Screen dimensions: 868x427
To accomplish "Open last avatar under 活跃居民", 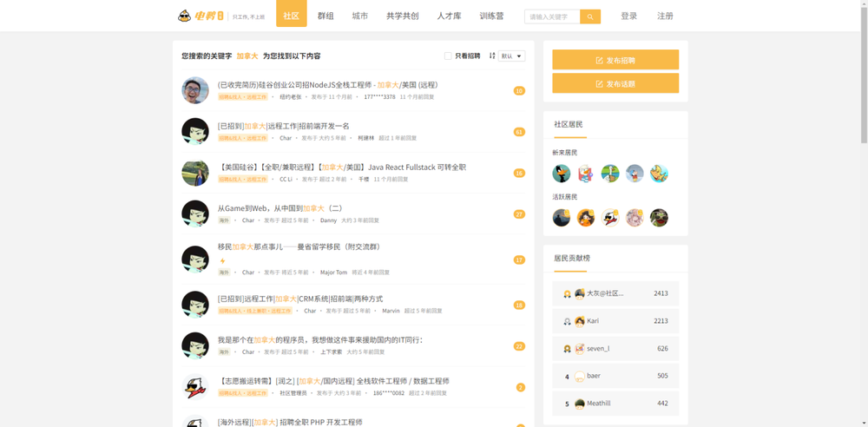I will click(x=659, y=218).
